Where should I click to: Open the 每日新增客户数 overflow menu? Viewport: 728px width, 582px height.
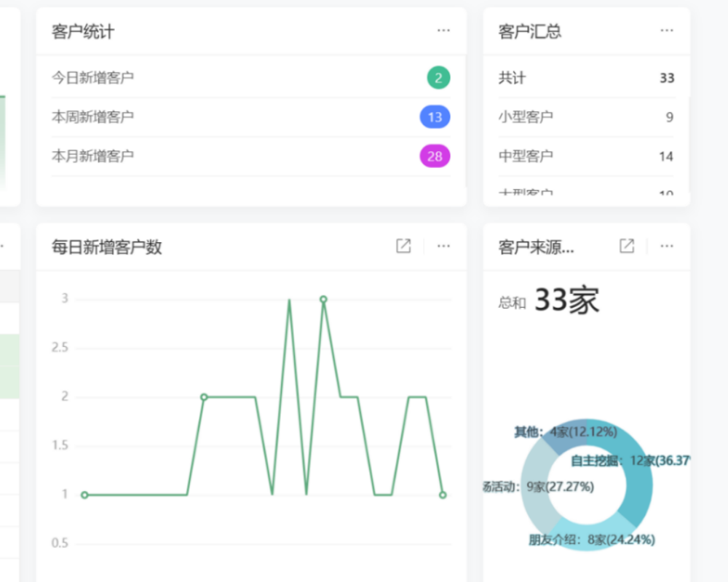pyautogui.click(x=443, y=246)
